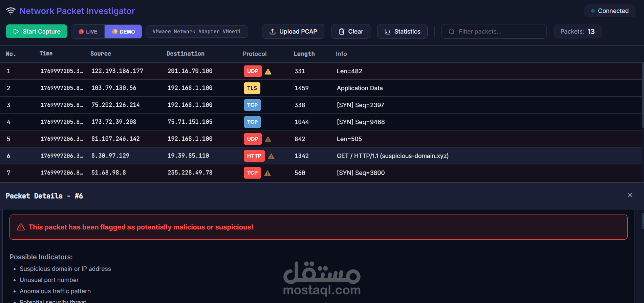Close the Packet Details panel
Image resolution: width=644 pixels, height=303 pixels.
coord(630,195)
